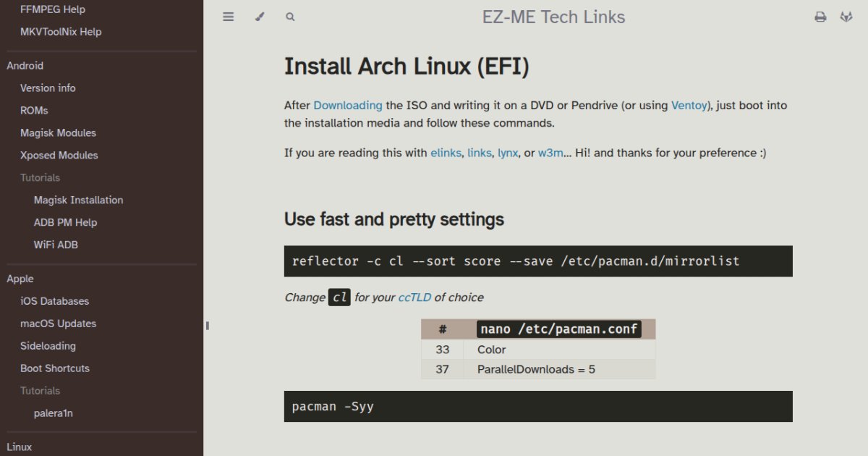The height and width of the screenshot is (456, 868).
Task: Click the elinks hyperlink
Action: [446, 153]
